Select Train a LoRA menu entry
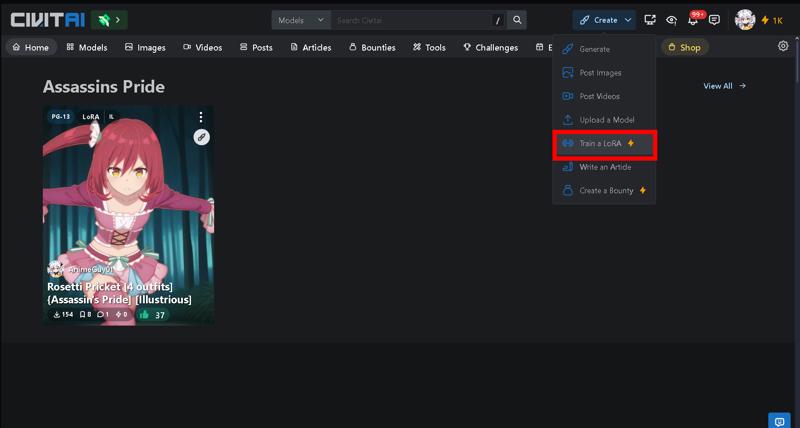800x428 pixels. 604,143
